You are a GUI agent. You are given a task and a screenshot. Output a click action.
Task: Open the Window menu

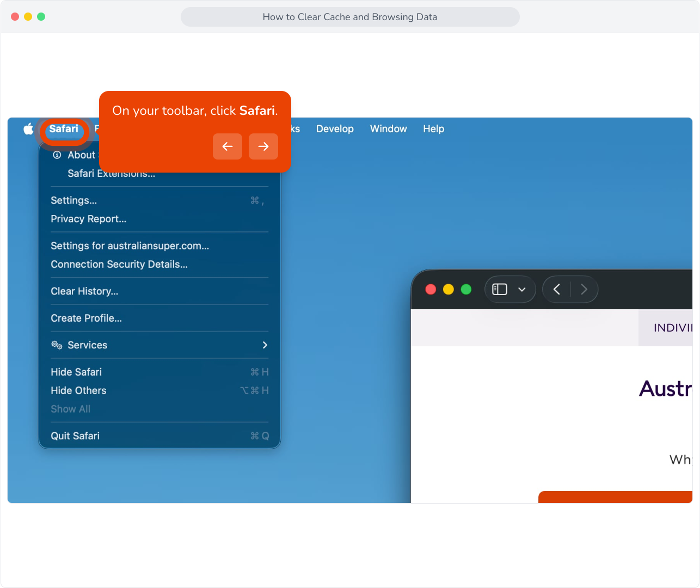pos(389,129)
